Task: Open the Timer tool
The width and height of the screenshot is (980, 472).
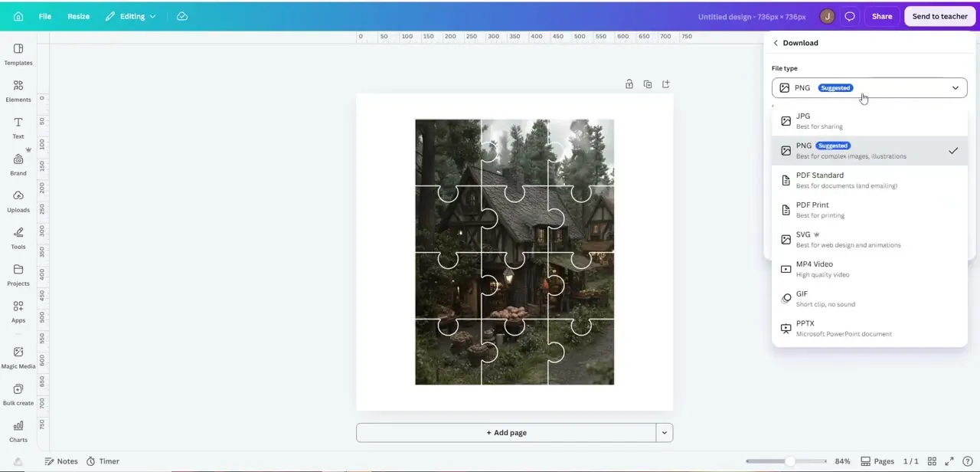Action: click(x=103, y=461)
